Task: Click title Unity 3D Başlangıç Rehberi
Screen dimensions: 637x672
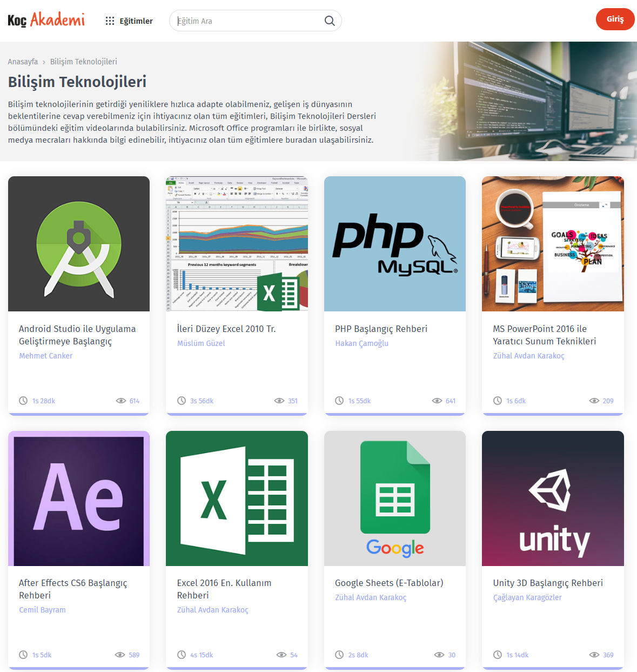Action: (x=548, y=583)
